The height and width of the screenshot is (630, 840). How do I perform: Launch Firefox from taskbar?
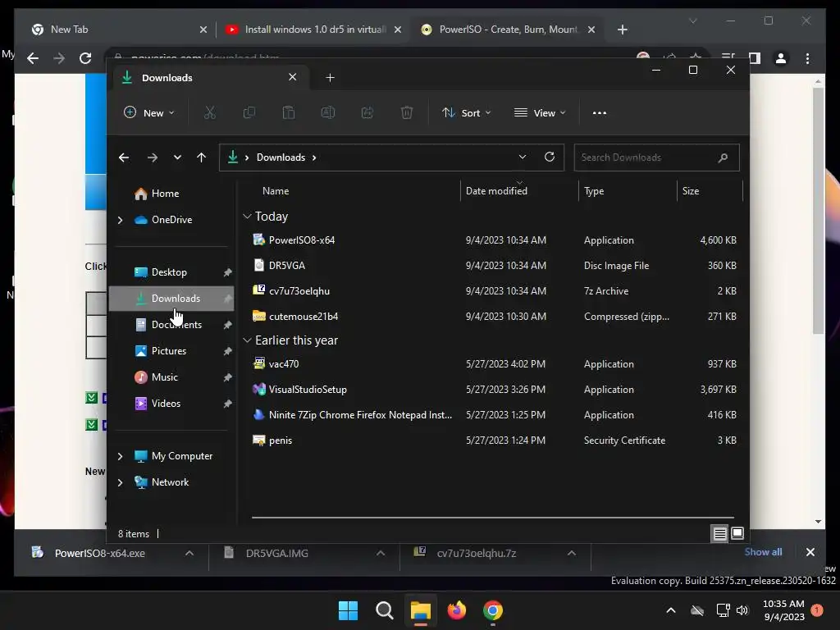click(x=456, y=610)
